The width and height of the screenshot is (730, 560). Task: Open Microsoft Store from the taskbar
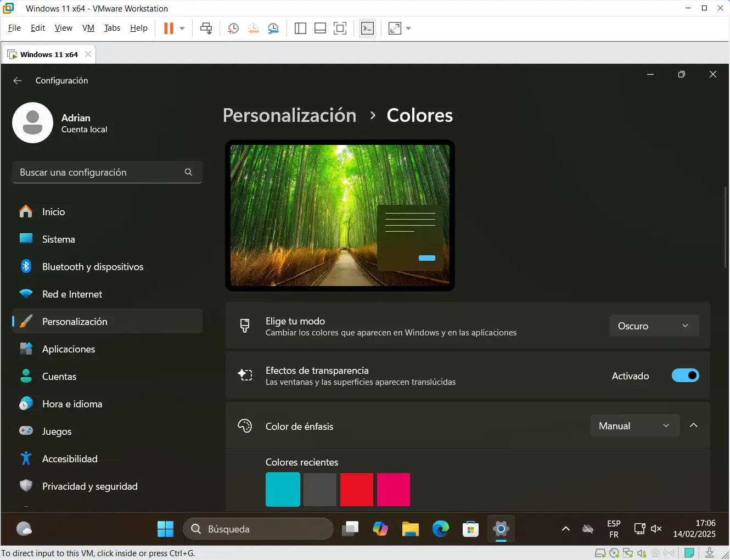pos(471,529)
